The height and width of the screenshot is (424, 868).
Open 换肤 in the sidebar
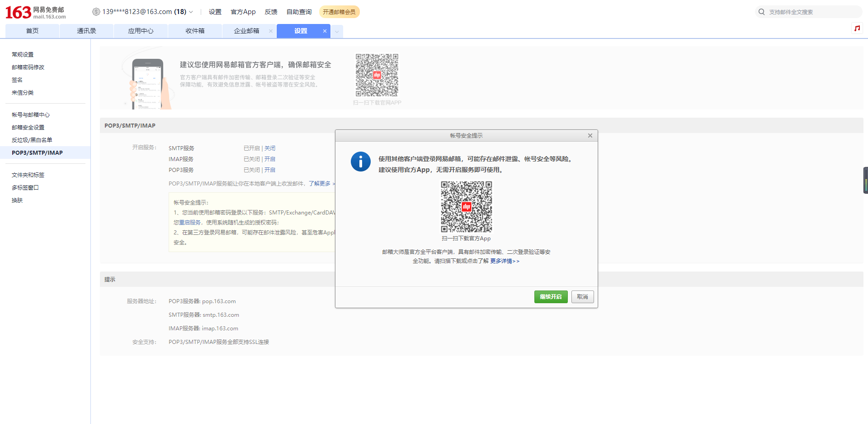tap(17, 200)
